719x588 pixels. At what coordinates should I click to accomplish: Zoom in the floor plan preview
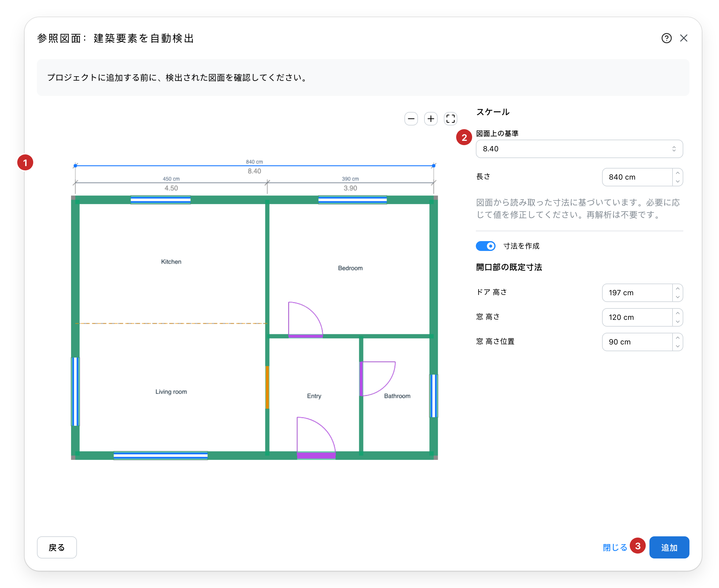pos(431,119)
